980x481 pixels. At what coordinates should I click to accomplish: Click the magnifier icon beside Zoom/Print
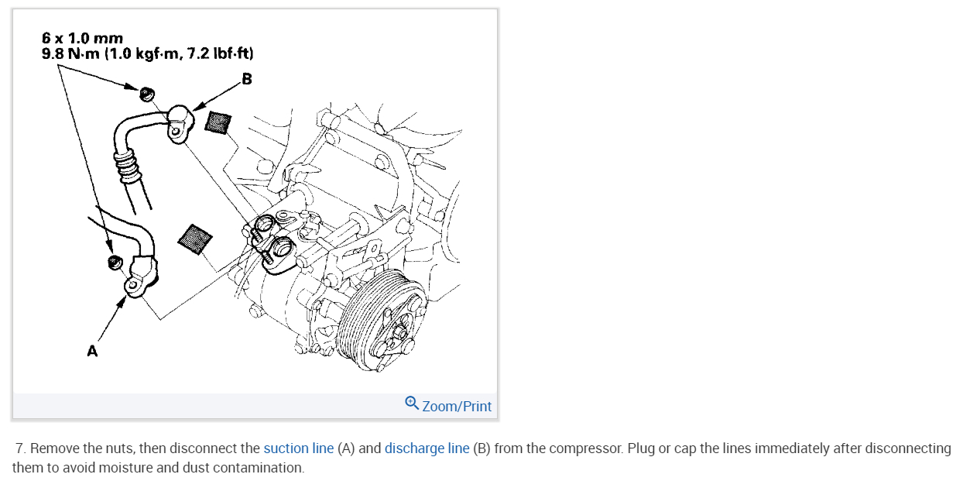[x=412, y=404]
